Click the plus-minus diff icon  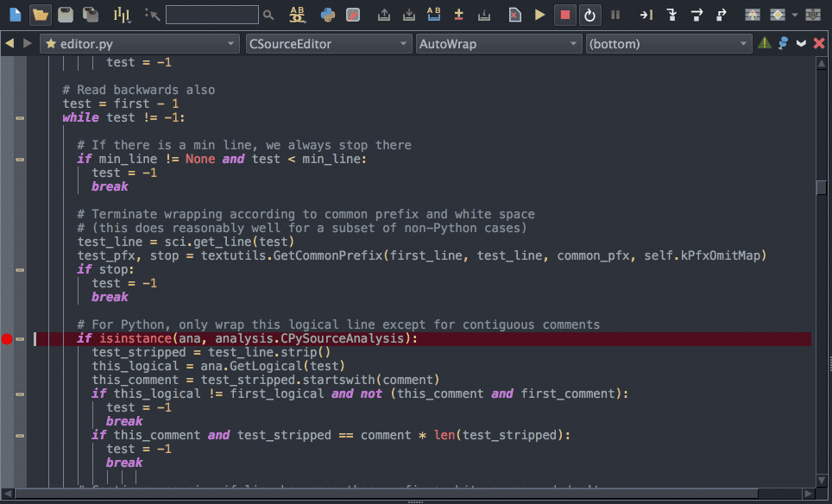458,15
